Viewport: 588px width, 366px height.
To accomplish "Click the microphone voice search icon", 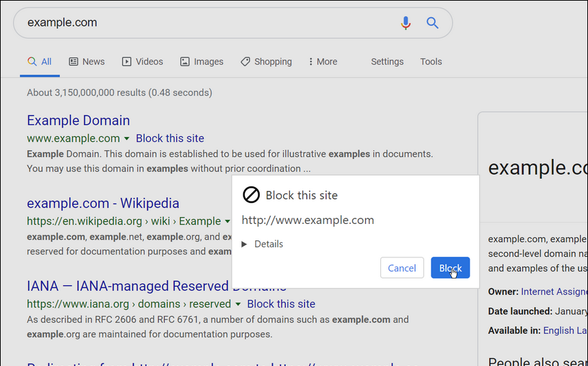I will pyautogui.click(x=405, y=23).
